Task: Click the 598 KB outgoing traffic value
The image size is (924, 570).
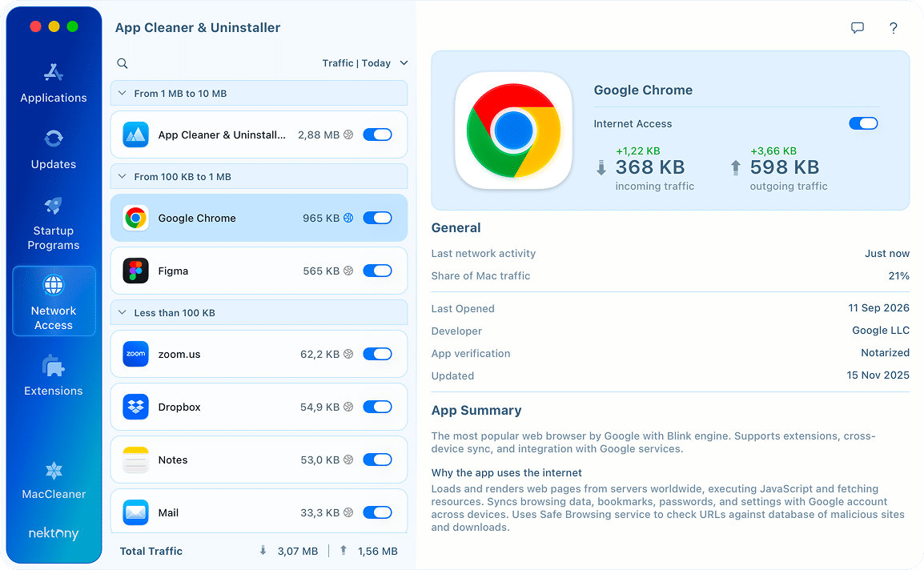Action: 785,167
